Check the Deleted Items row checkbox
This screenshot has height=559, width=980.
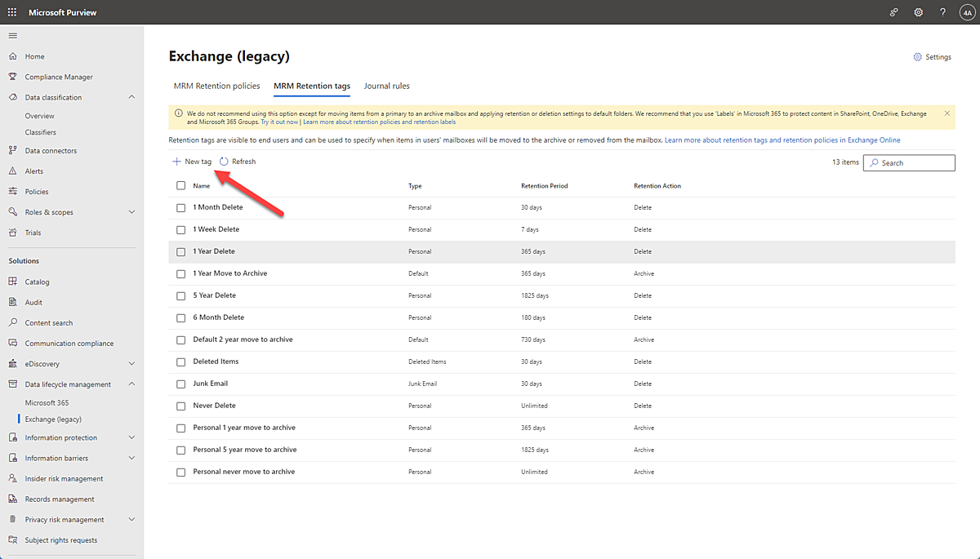180,362
